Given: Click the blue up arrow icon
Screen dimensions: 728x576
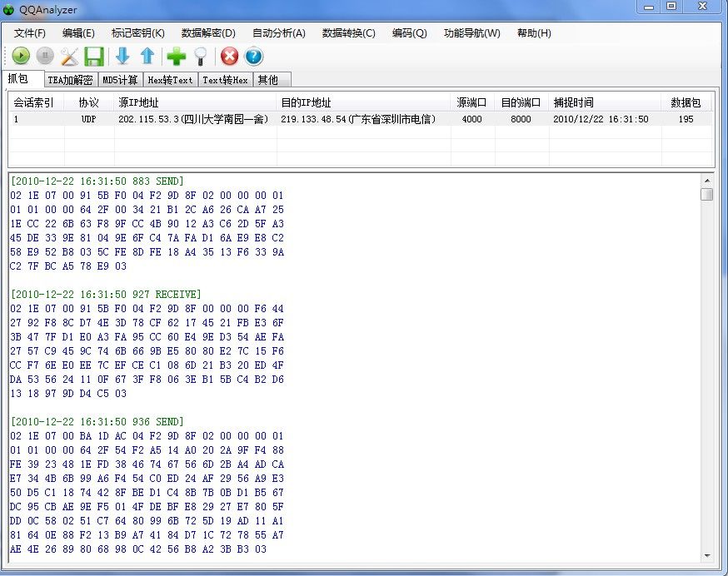Looking at the screenshot, I should pyautogui.click(x=147, y=57).
